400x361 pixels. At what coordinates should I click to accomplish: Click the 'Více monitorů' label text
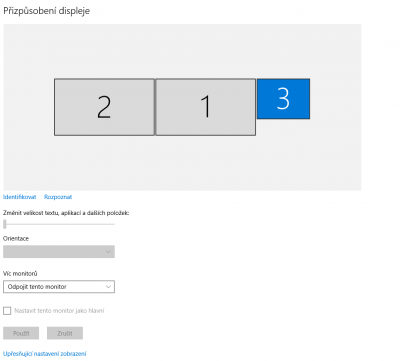20,274
